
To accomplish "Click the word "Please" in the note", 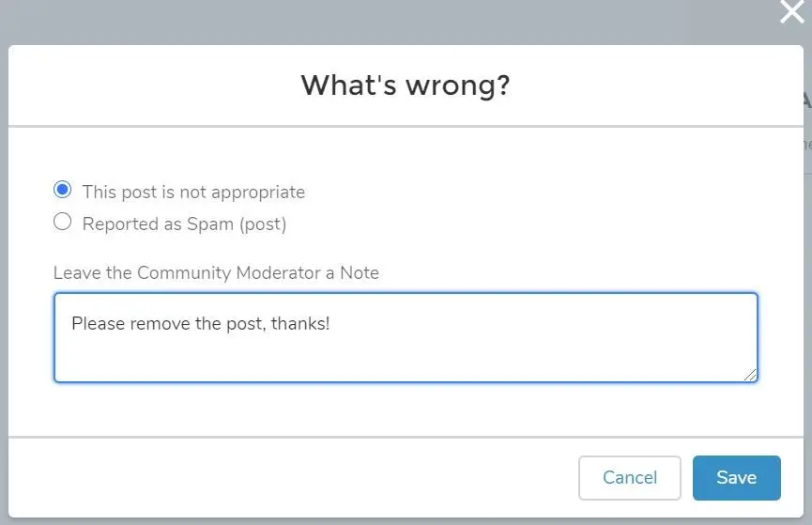I will pos(98,323).
